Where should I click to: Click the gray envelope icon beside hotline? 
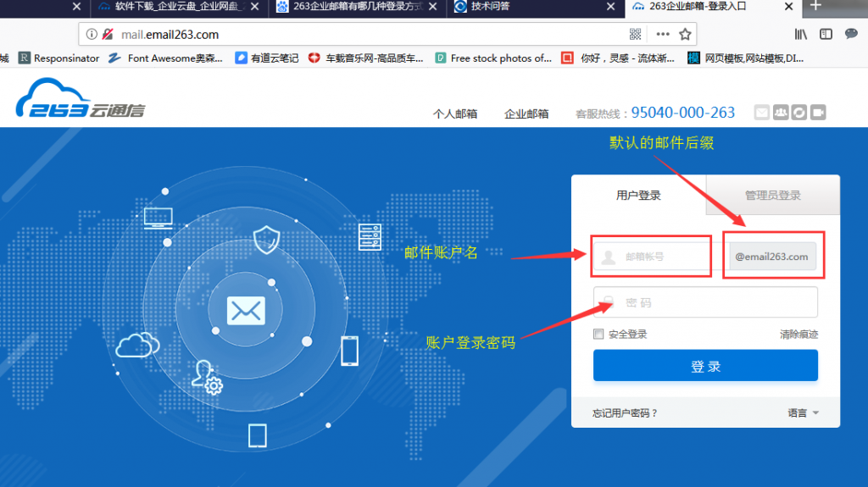click(762, 113)
